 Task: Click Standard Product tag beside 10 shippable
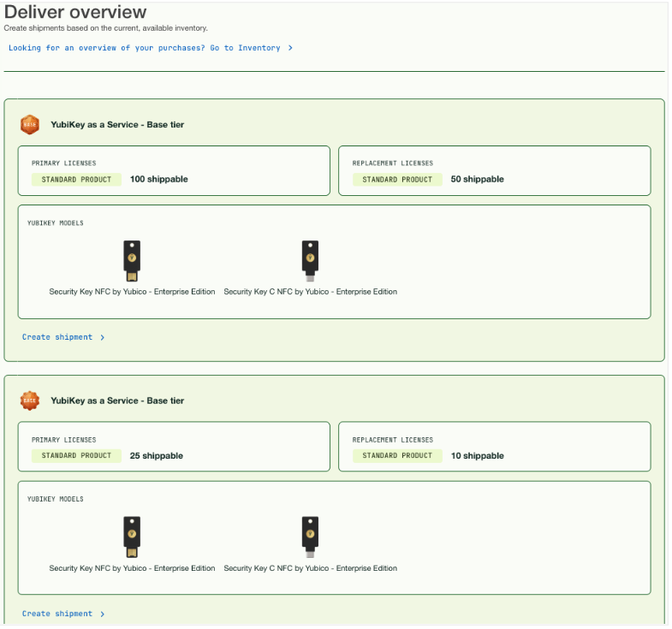pyautogui.click(x=397, y=456)
